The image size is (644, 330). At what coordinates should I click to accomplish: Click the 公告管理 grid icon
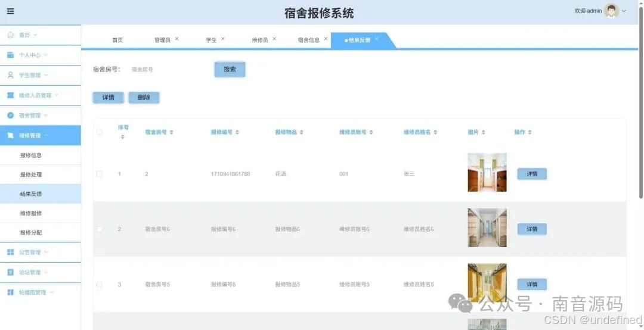click(x=11, y=252)
